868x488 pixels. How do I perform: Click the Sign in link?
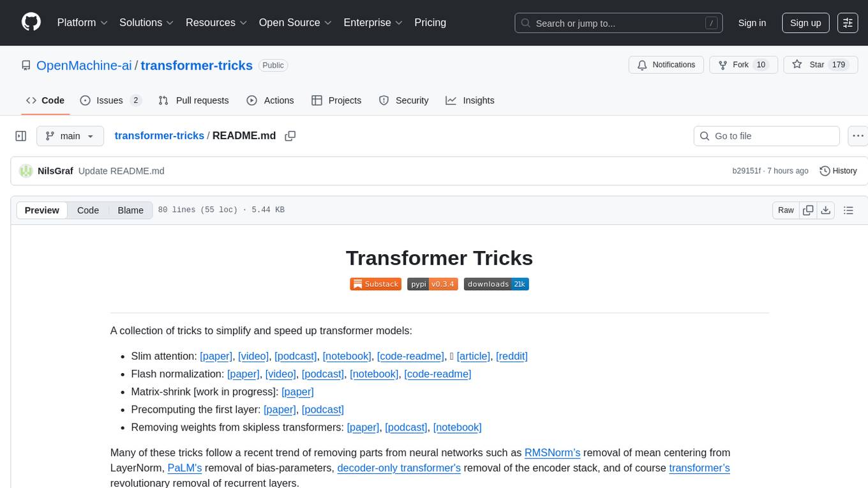(752, 23)
